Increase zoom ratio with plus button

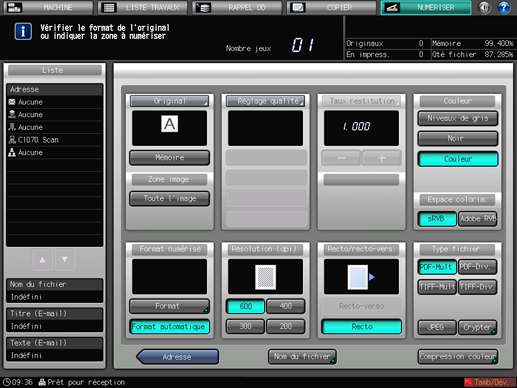pyautogui.click(x=382, y=158)
